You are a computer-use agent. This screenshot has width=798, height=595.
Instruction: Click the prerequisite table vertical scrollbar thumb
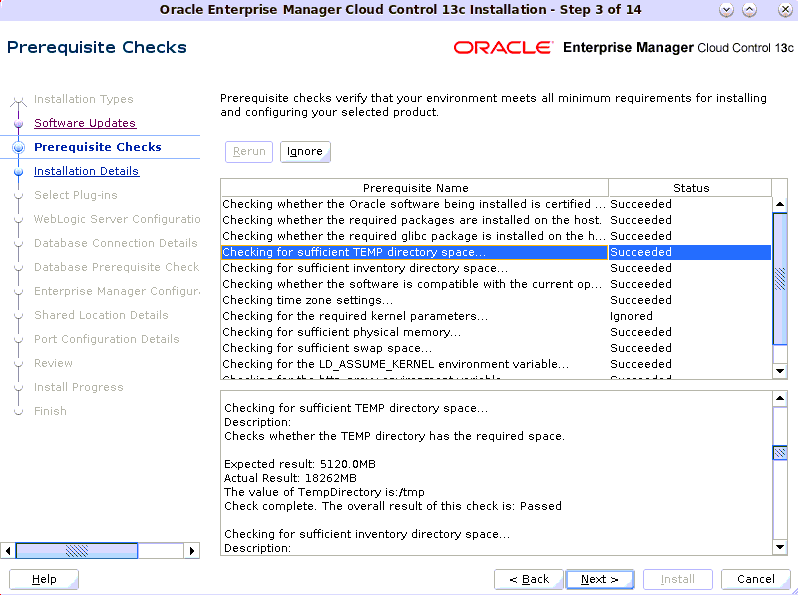coord(780,279)
